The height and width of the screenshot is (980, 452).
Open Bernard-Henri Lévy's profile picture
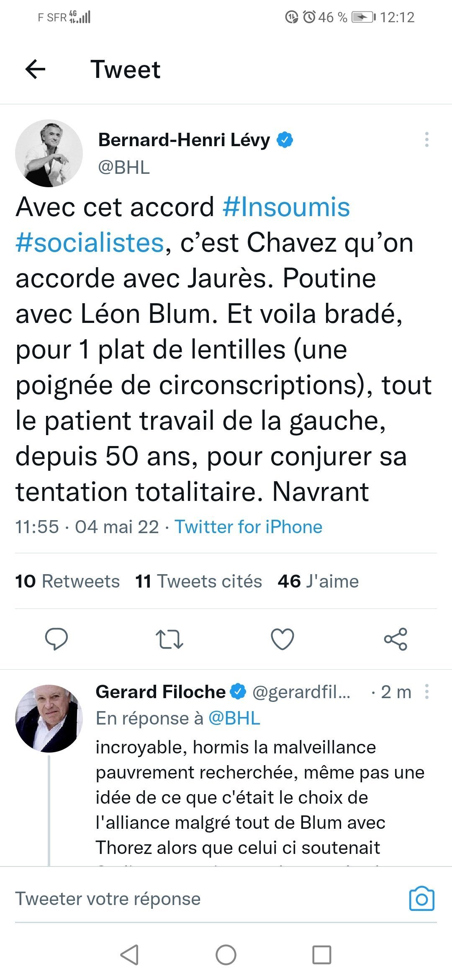pos(49,153)
